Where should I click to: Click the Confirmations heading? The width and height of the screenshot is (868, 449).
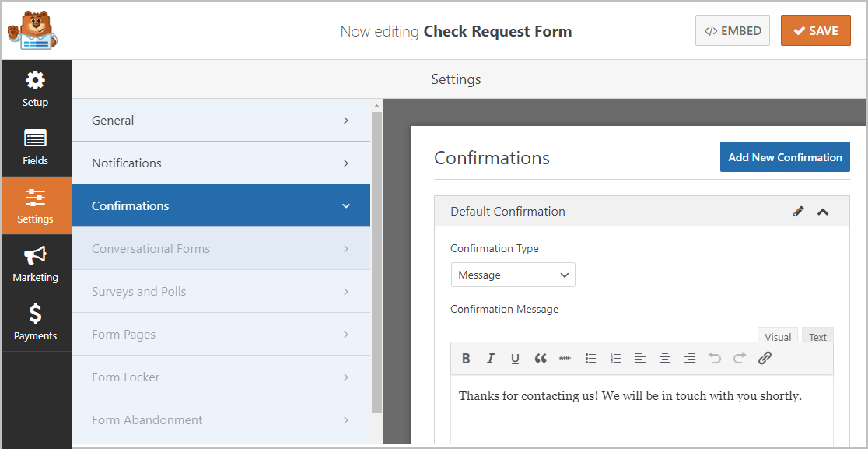click(492, 158)
